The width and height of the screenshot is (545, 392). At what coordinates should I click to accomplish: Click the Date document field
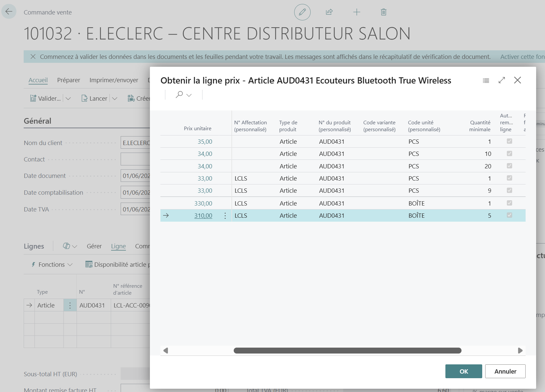[x=135, y=176]
